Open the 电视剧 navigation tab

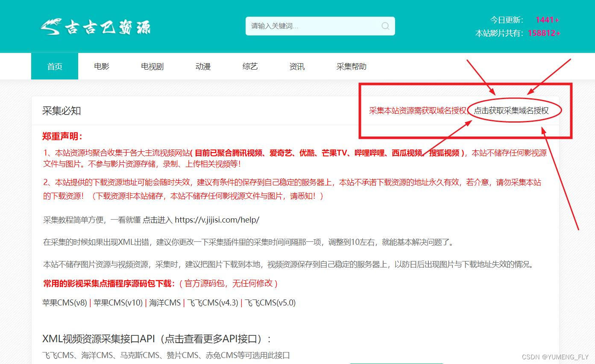(x=152, y=66)
